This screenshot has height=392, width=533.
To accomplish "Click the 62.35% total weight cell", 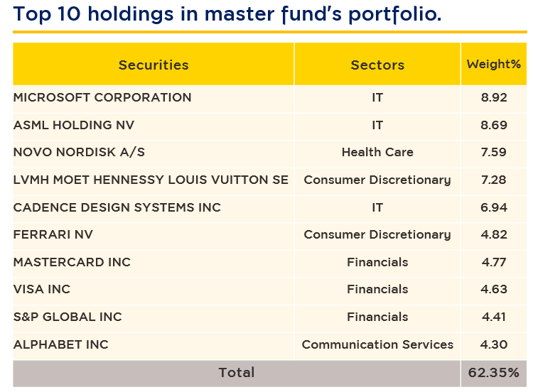I will point(493,373).
